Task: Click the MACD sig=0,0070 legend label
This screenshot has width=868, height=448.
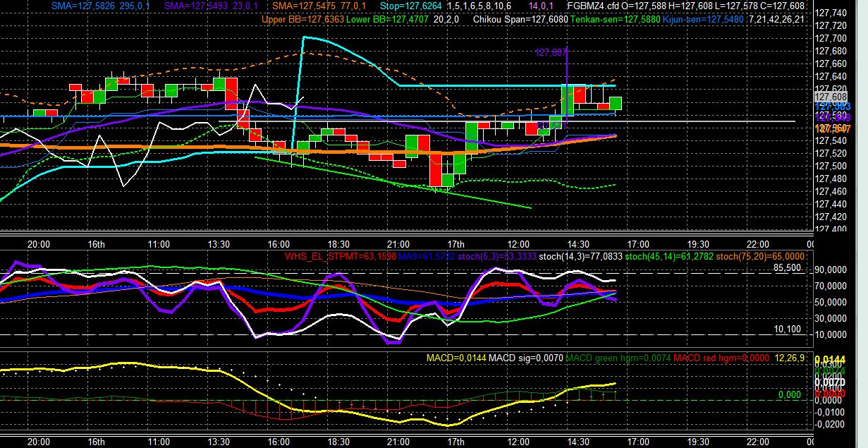Action: click(x=525, y=358)
